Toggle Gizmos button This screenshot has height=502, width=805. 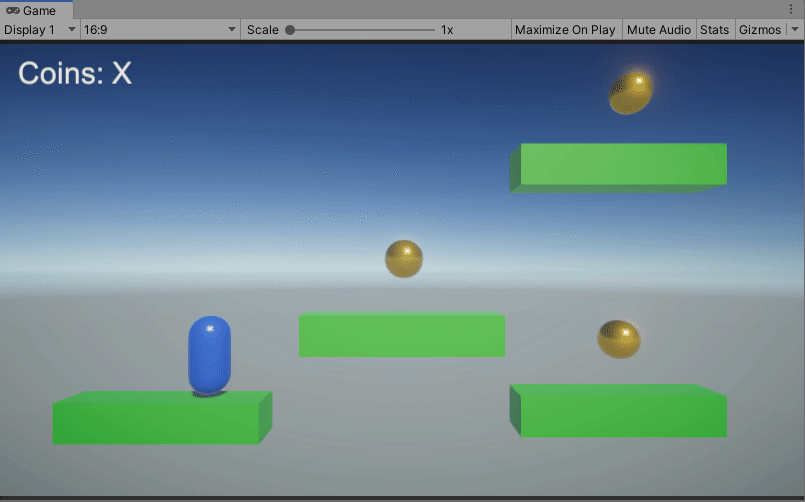[760, 30]
